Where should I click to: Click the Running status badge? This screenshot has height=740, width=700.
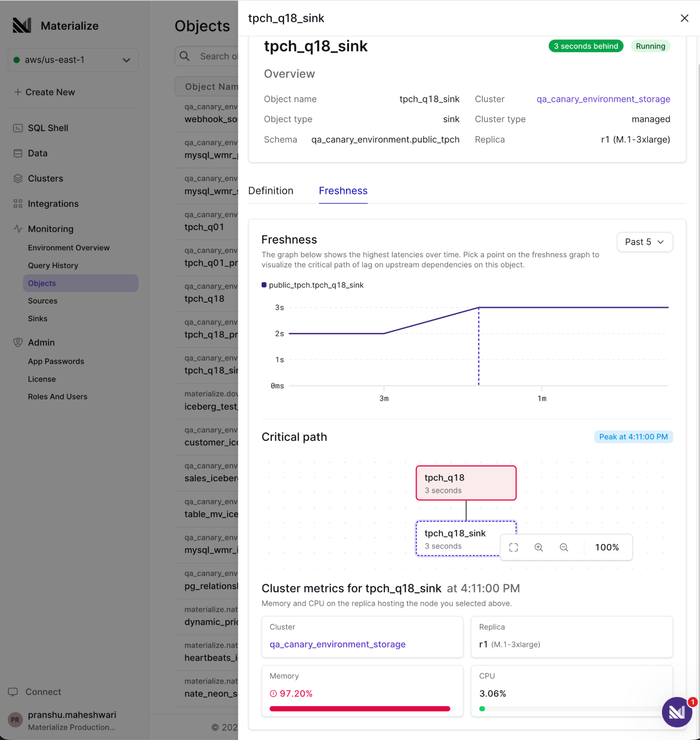650,46
